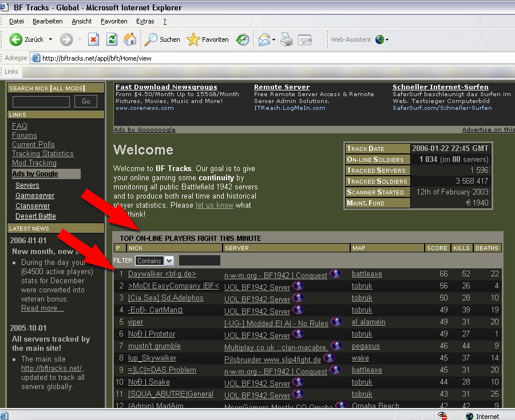Image resolution: width=515 pixels, height=420 pixels.
Task: Sort by the DEATHS column header
Action: [487, 248]
